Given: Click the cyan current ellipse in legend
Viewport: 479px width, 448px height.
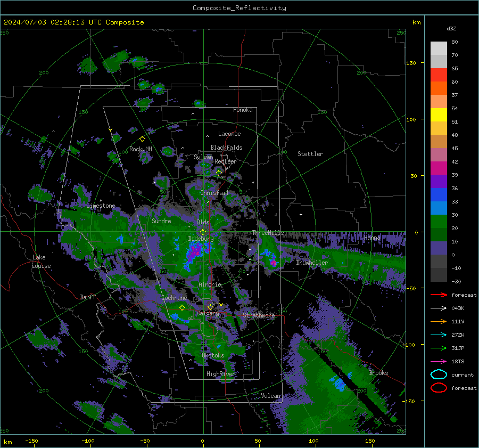Looking at the screenshot, I should pos(439,374).
